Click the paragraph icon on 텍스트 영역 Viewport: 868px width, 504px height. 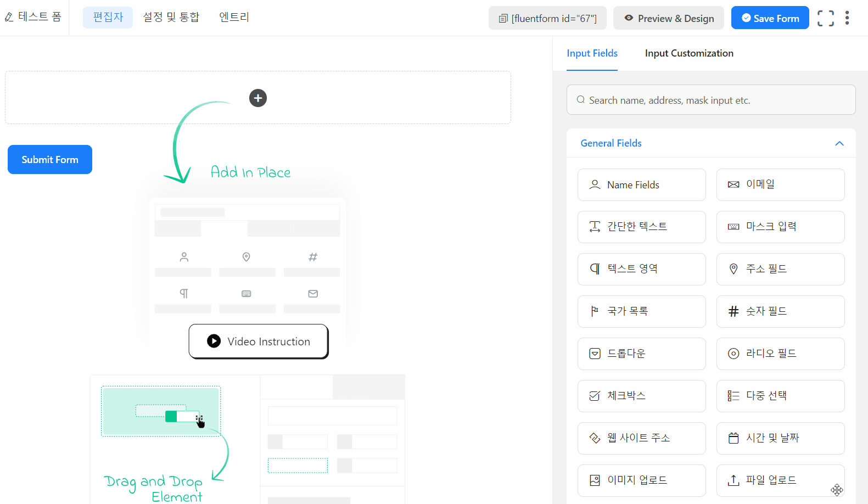[x=595, y=269]
